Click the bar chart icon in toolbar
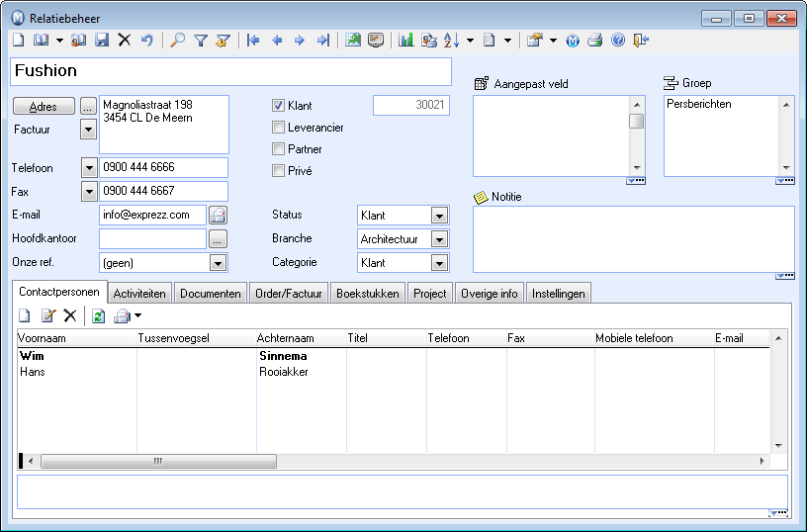The height and width of the screenshot is (532, 807). point(406,41)
